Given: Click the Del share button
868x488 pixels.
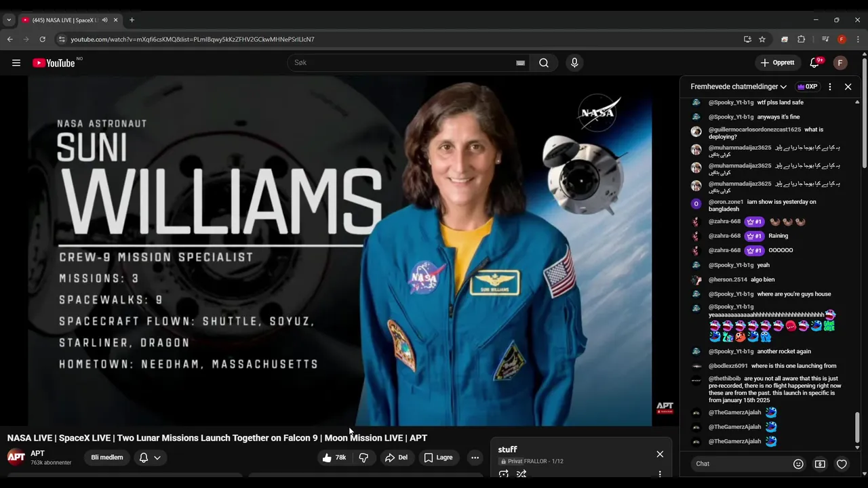Looking at the screenshot, I should point(397,457).
